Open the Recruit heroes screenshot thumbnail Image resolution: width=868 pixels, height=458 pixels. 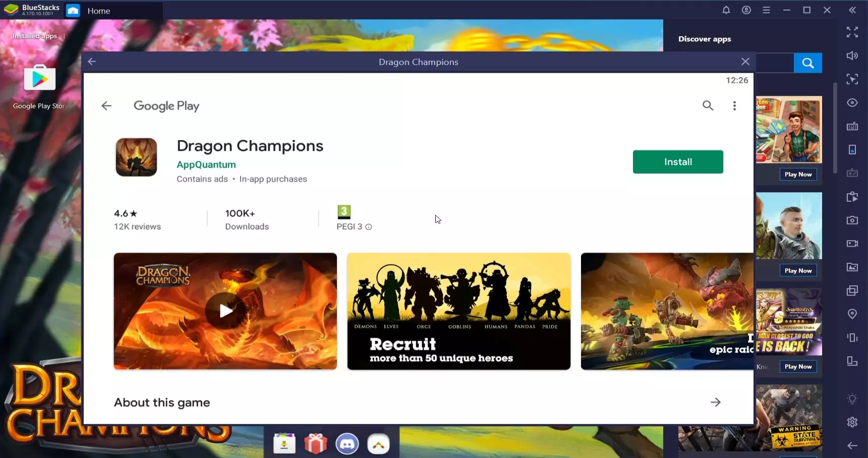click(458, 311)
